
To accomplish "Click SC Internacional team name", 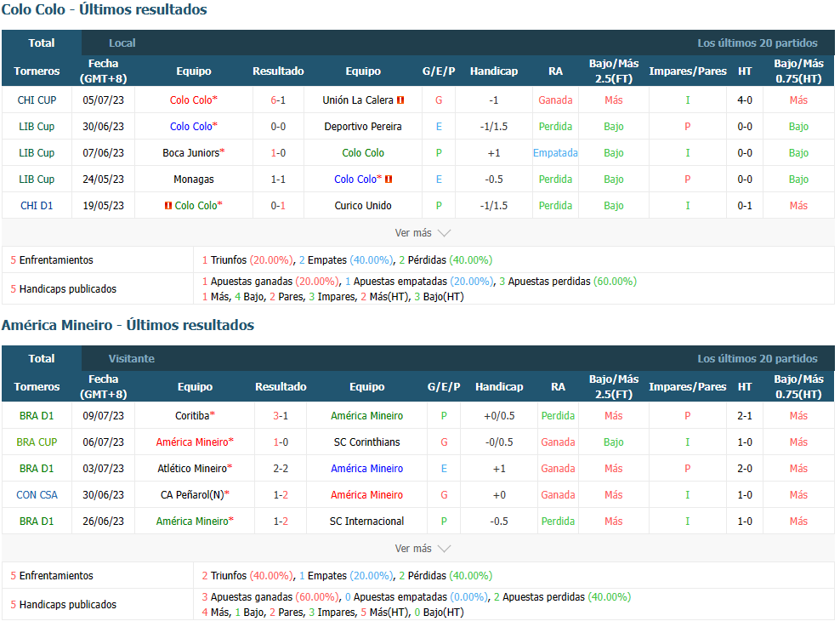I will tap(367, 521).
